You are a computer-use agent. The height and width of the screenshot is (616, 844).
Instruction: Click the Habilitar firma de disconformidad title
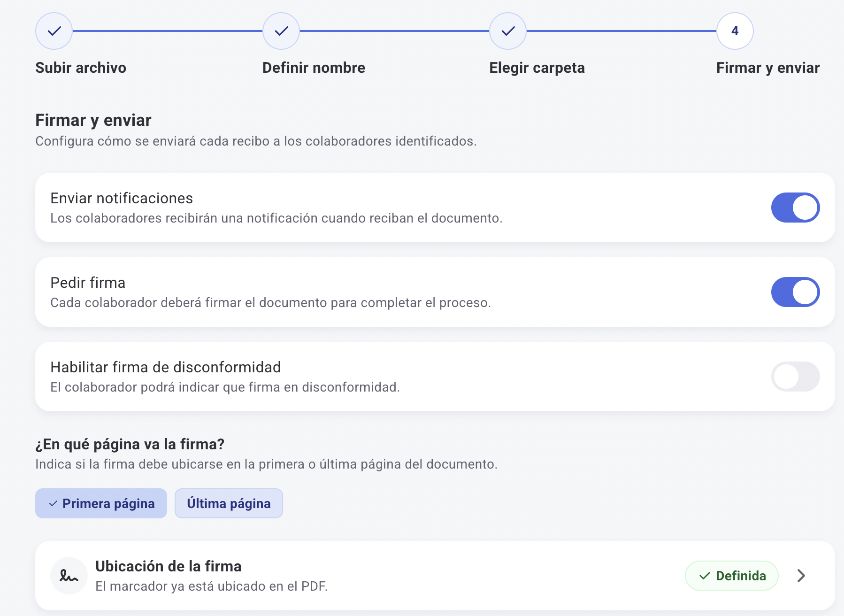point(166,367)
